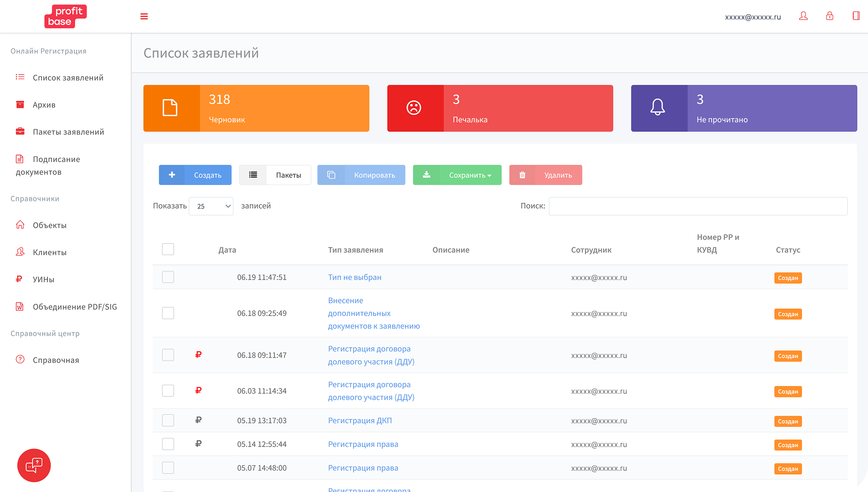Go to Архив in the sidebar
The height and width of the screenshot is (492, 868).
[x=44, y=105]
